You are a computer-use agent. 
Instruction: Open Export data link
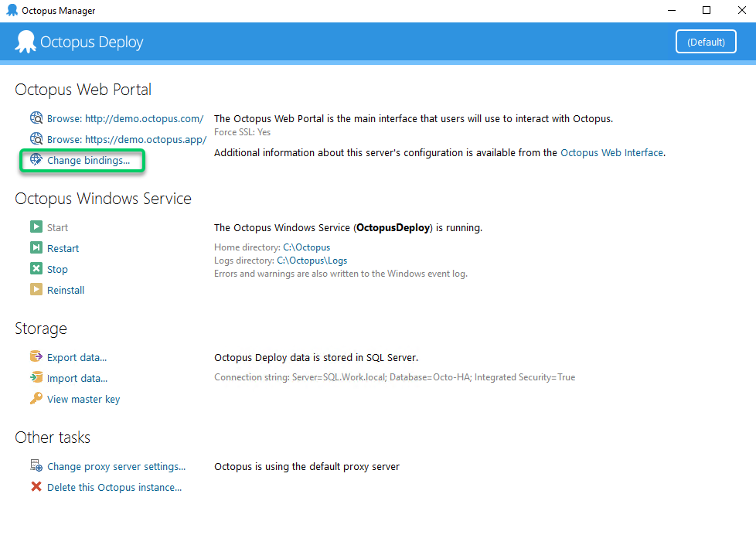pyautogui.click(x=77, y=357)
